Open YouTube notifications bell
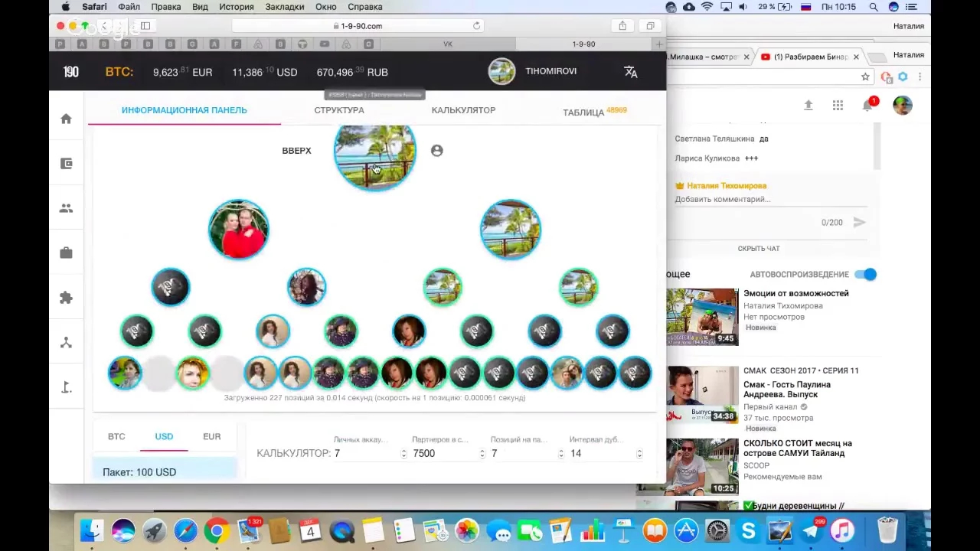Viewport: 980px width, 551px height. click(x=868, y=105)
